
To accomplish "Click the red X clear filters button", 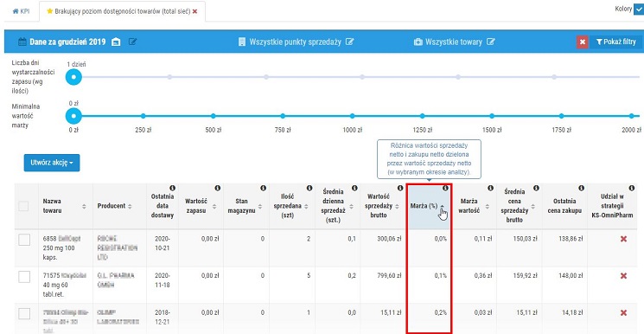I will pos(583,42).
